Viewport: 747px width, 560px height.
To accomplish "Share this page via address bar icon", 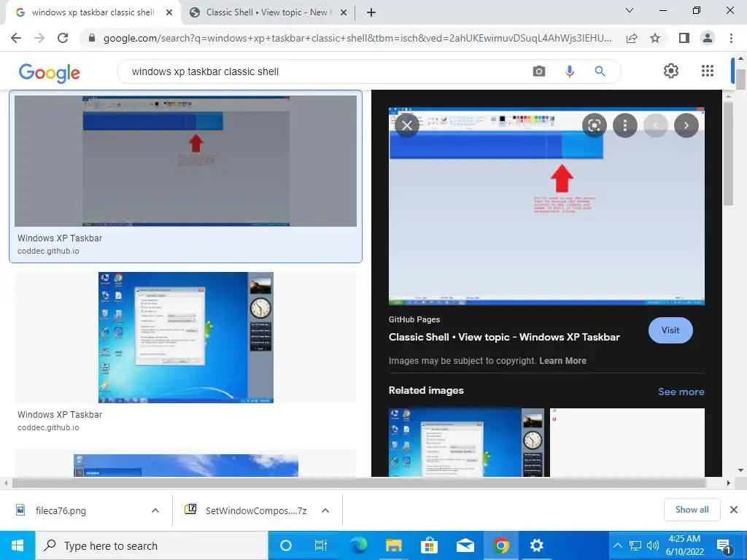I will [632, 38].
